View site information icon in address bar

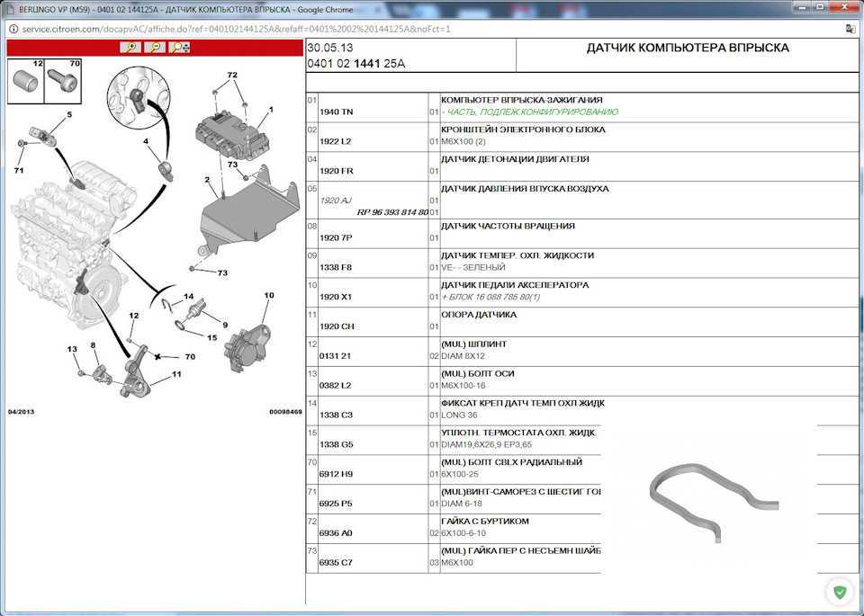(x=13, y=29)
